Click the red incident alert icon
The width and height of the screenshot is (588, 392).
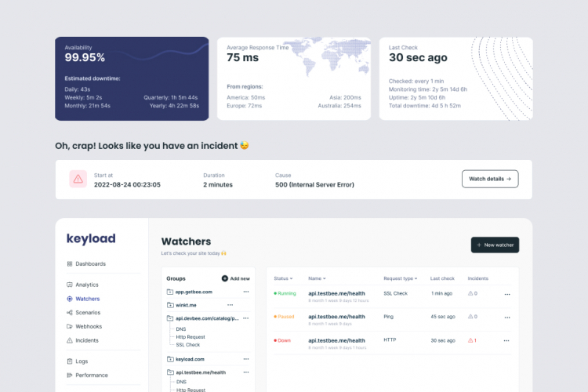[78, 179]
